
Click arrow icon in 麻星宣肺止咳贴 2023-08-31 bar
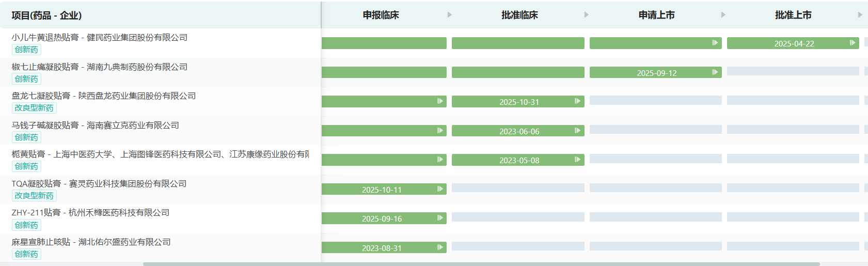(x=440, y=247)
